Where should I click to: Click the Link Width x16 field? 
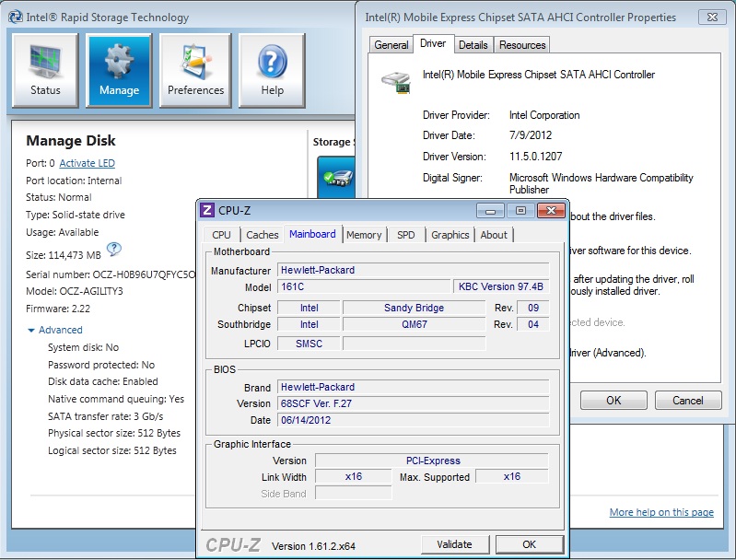click(354, 476)
